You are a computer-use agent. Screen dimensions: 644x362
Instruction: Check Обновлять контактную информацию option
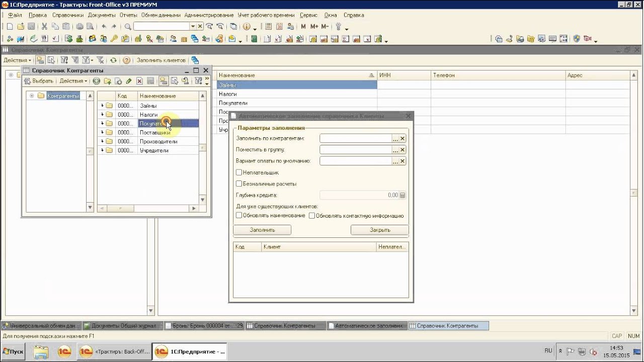coord(312,215)
